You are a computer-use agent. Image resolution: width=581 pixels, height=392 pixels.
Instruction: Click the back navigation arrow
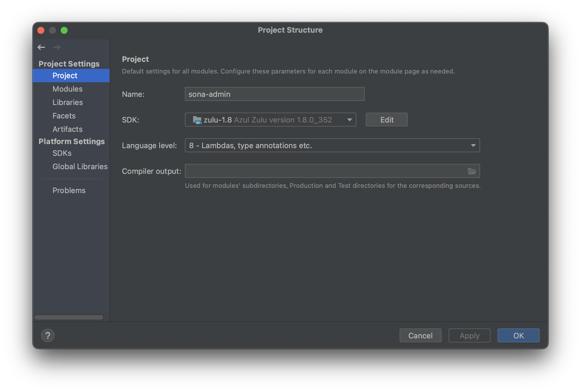[x=41, y=47]
